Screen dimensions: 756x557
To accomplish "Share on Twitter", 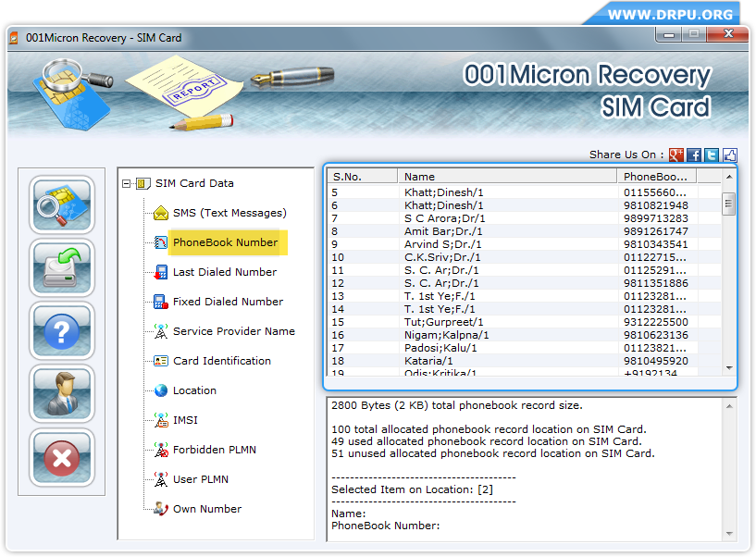I will [712, 155].
